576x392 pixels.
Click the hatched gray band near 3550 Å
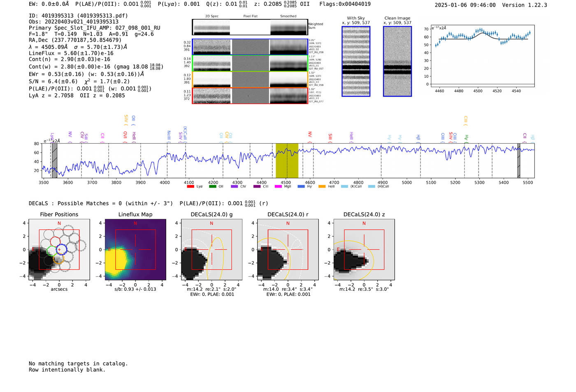[x=55, y=161]
